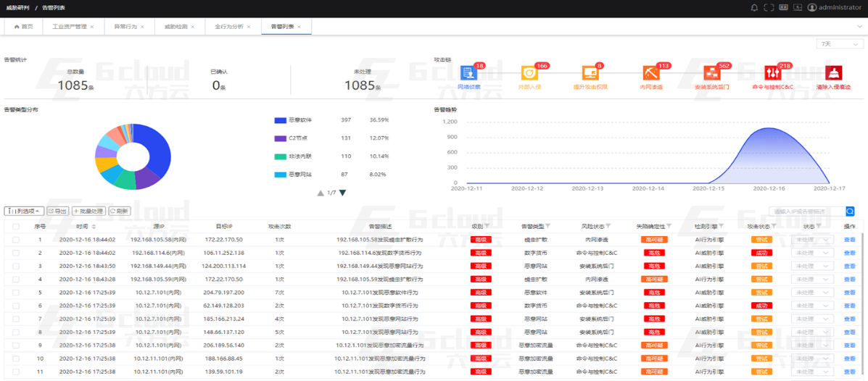Click 查看 link for row 1
This screenshot has width=868, height=381.
click(849, 240)
